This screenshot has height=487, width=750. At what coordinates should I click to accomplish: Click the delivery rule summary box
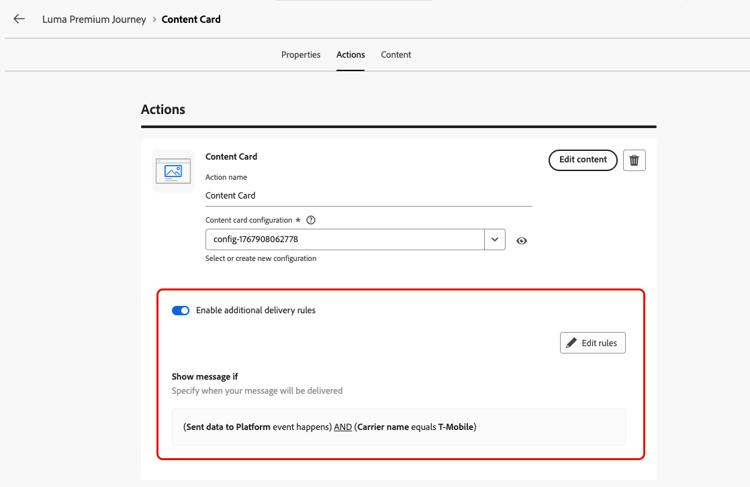click(x=398, y=427)
